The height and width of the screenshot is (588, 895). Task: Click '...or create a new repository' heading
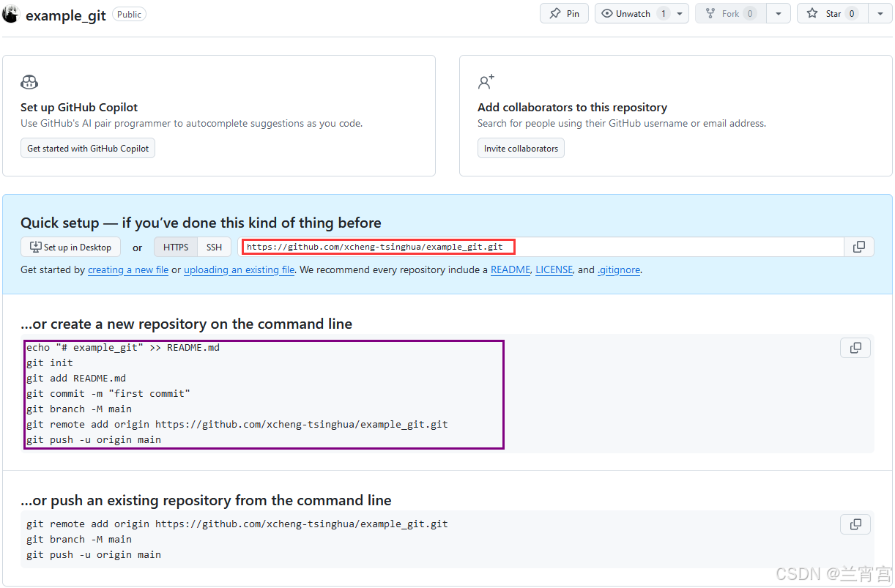pos(186,324)
